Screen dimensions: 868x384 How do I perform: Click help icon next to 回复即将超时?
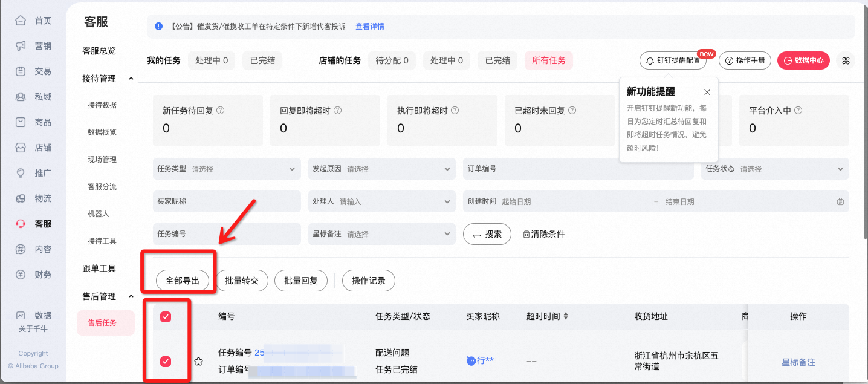click(x=338, y=111)
